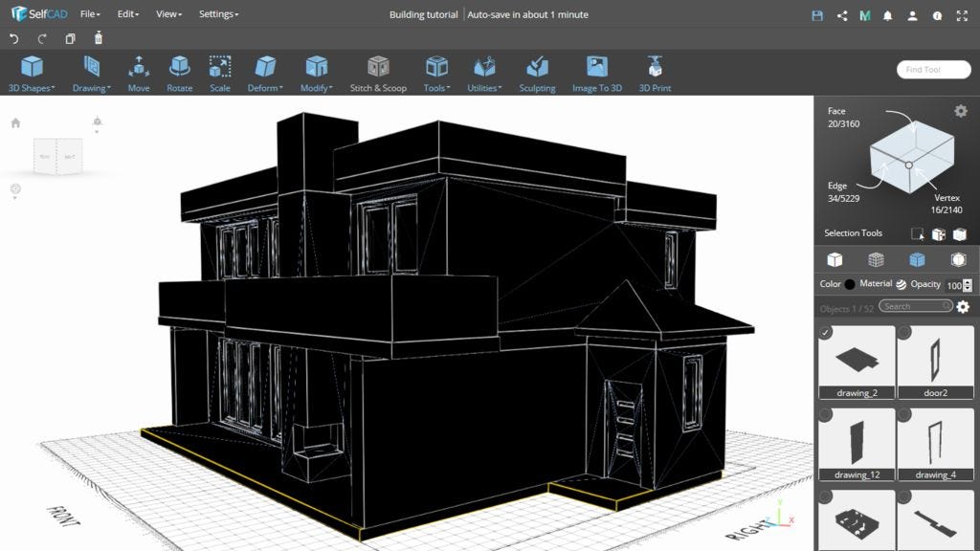Click the Undo arrow icon
Viewport: 980px width, 551px height.
pyautogui.click(x=13, y=36)
